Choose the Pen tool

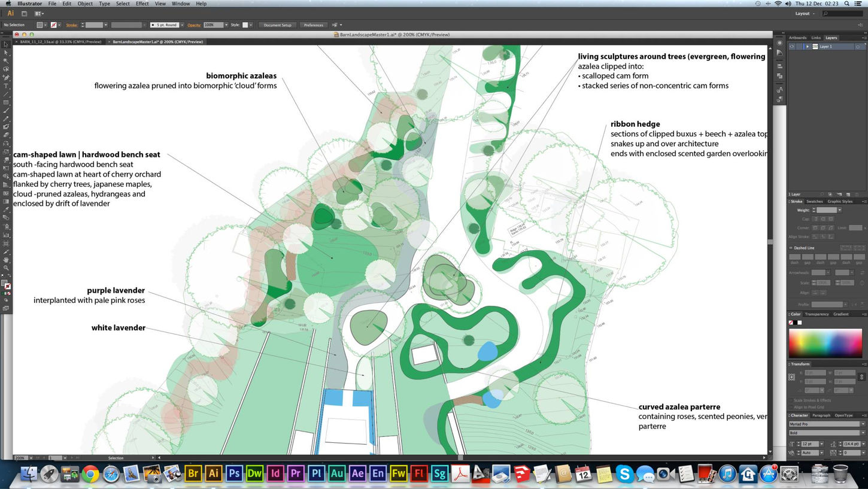tap(6, 77)
